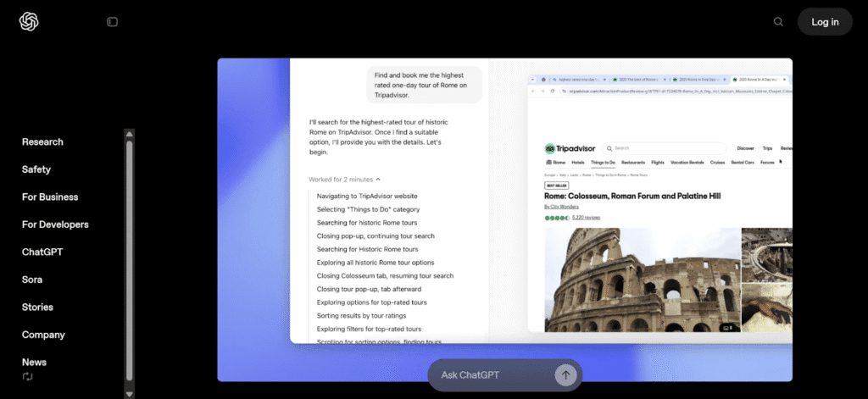Open Discover in Tripadvisor header
868x399 pixels.
tap(746, 148)
